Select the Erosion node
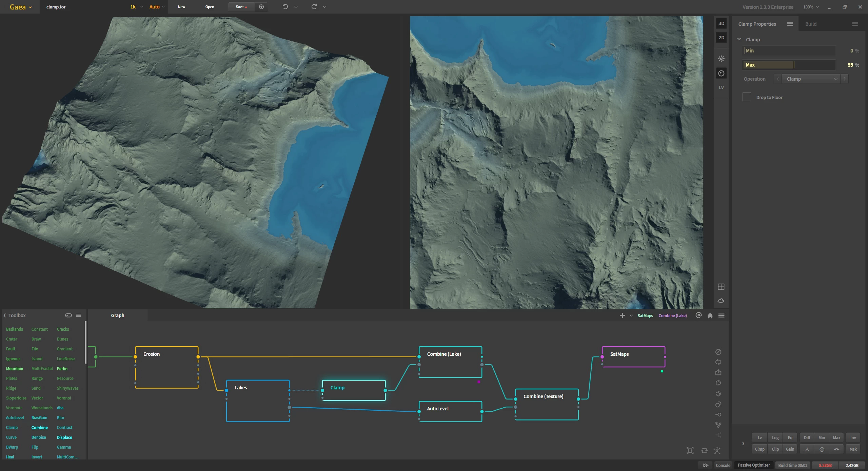The image size is (868, 471). click(166, 367)
